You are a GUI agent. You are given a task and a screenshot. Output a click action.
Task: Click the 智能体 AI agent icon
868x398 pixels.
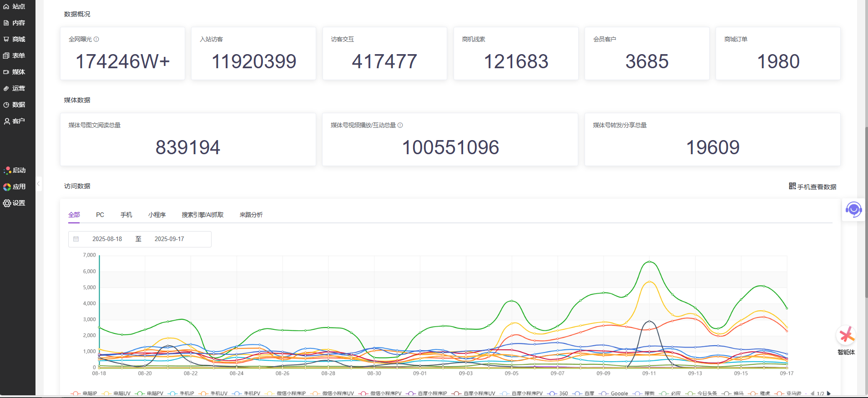(846, 336)
